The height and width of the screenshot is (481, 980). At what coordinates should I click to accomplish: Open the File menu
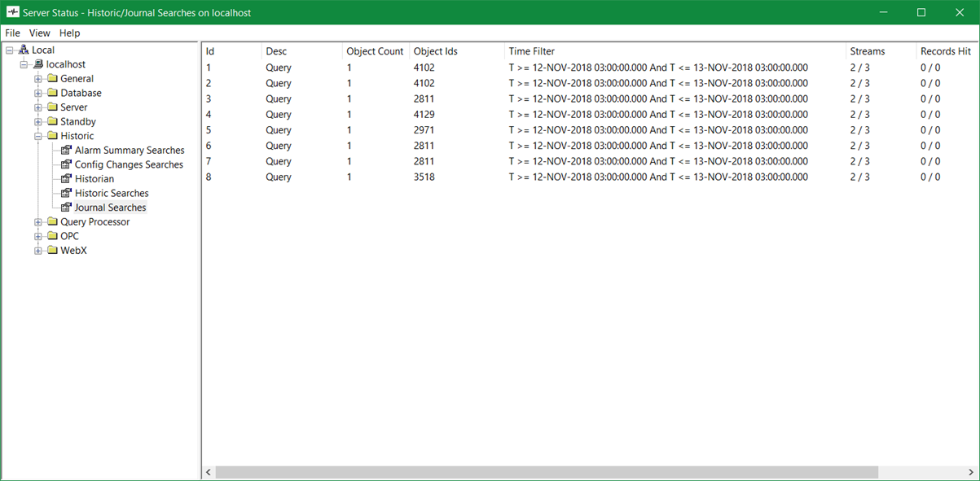point(12,33)
